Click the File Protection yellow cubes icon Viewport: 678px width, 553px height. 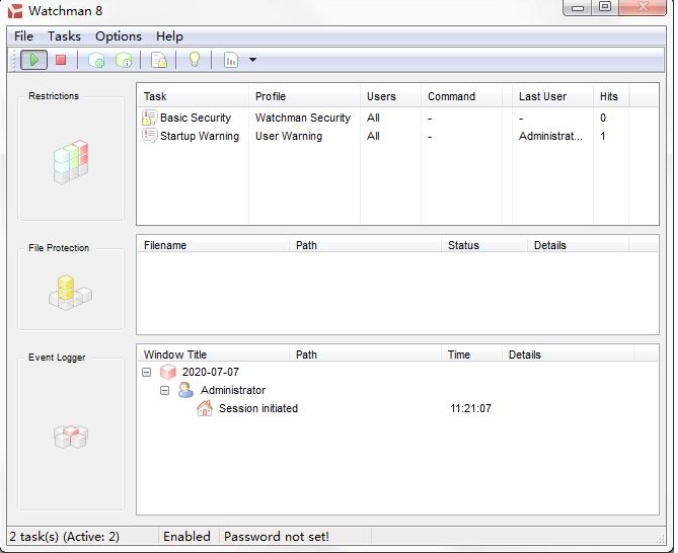70,293
